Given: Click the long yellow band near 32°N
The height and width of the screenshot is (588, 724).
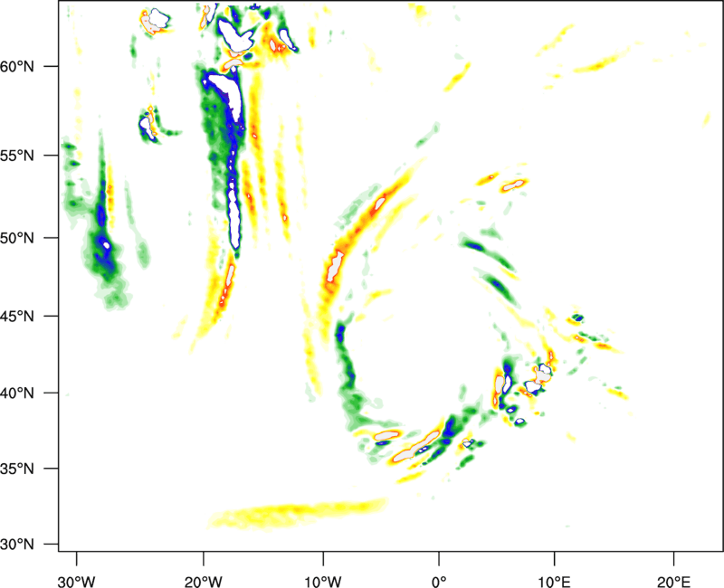Looking at the screenshot, I should point(298,514).
